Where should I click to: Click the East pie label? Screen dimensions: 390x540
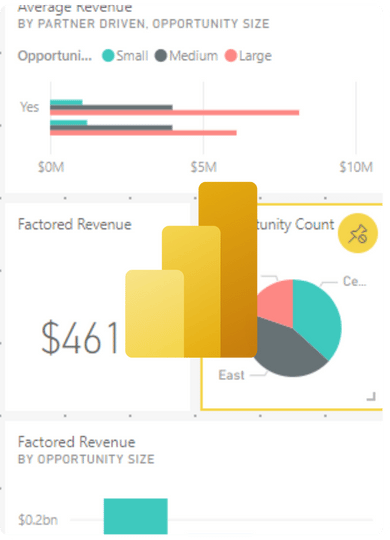tap(231, 375)
